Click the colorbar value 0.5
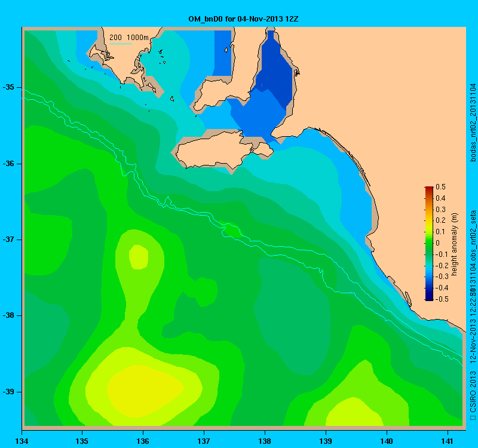This screenshot has width=478, height=448. pos(440,187)
